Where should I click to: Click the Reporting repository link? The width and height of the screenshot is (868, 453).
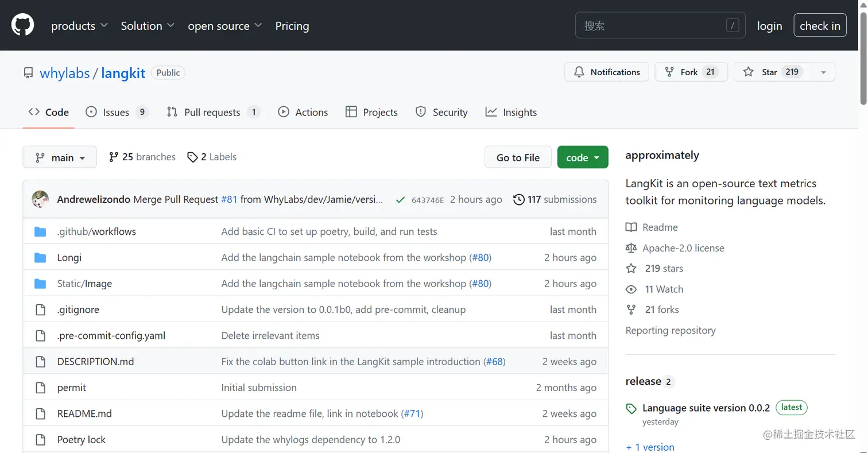(671, 330)
